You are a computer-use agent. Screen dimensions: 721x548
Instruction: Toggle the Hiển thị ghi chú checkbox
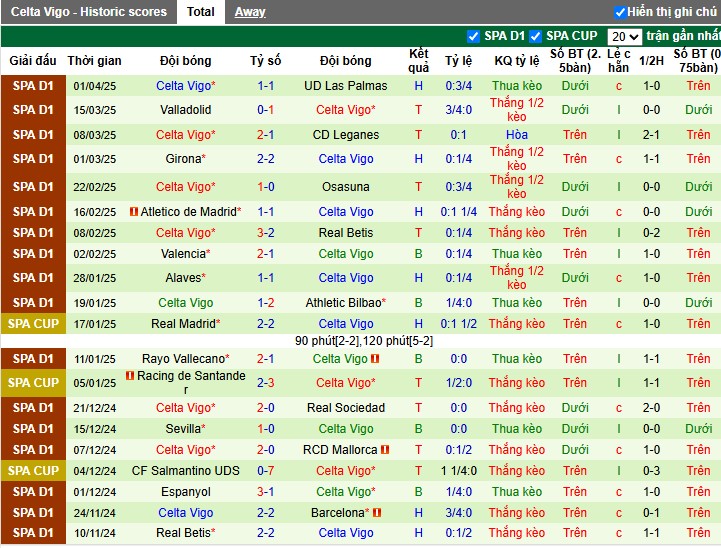pyautogui.click(x=620, y=12)
